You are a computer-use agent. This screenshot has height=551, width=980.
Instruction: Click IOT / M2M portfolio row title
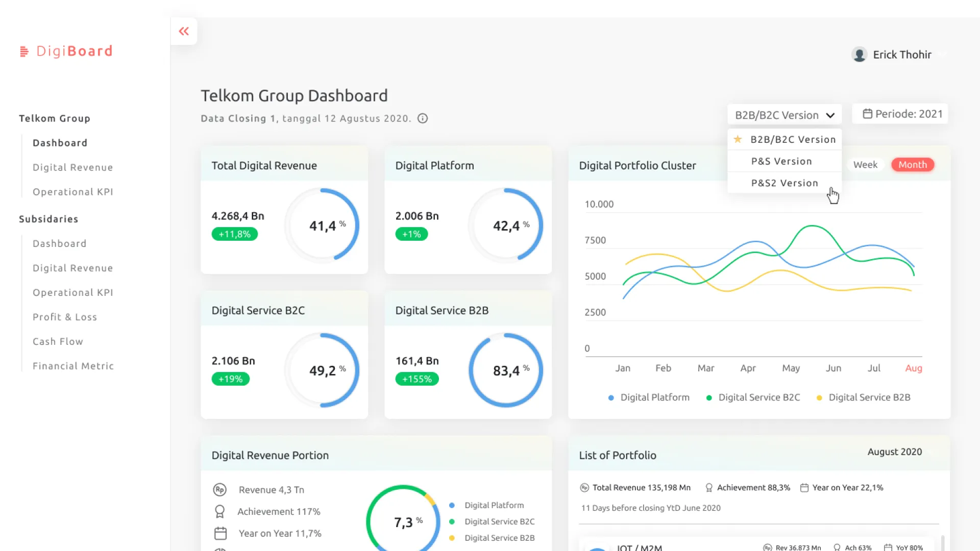[639, 547]
